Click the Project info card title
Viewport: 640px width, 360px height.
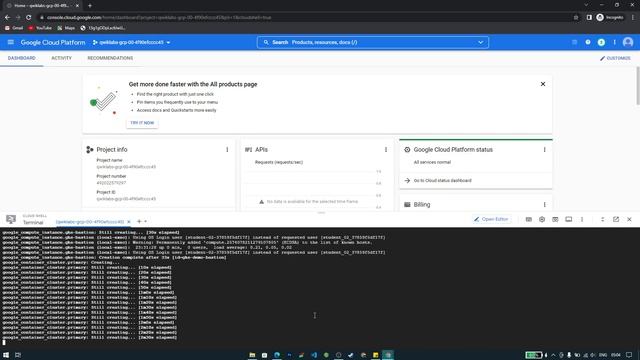112,150
